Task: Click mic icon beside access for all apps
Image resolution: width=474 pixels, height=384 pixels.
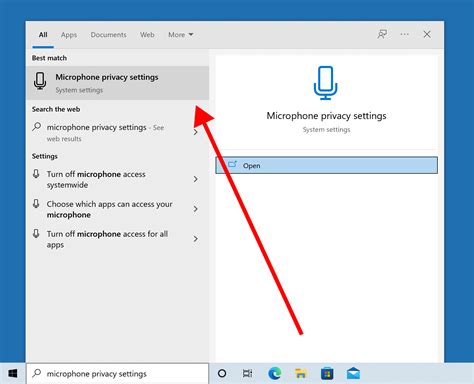Action: (36, 233)
